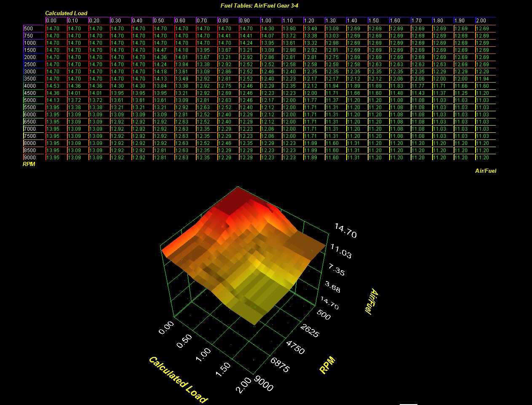532x405 pixels.
Task: Click the 14.24 cell in the 1000 RPM row
Action: coord(249,43)
